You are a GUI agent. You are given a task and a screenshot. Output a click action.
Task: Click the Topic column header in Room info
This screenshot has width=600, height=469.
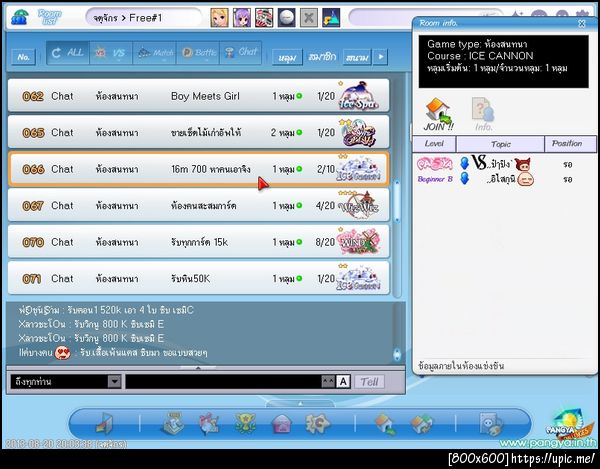tap(501, 144)
